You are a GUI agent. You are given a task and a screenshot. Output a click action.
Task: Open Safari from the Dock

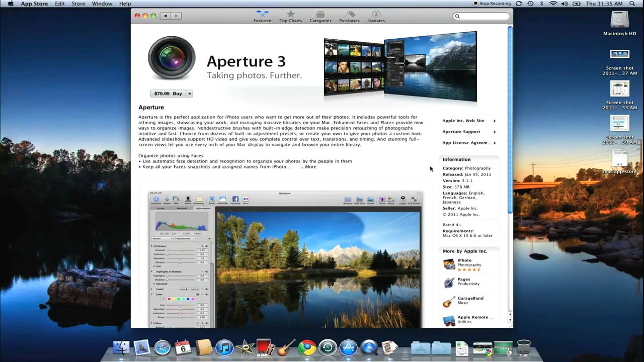click(163, 347)
